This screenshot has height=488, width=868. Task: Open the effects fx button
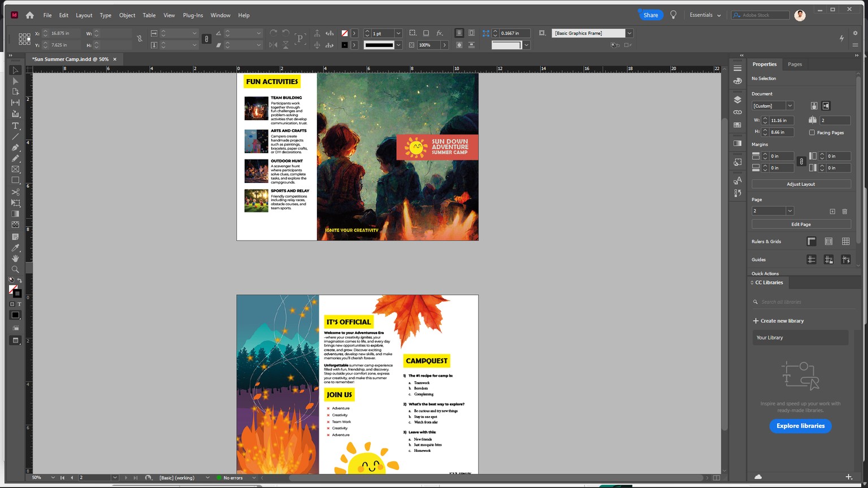click(x=440, y=33)
